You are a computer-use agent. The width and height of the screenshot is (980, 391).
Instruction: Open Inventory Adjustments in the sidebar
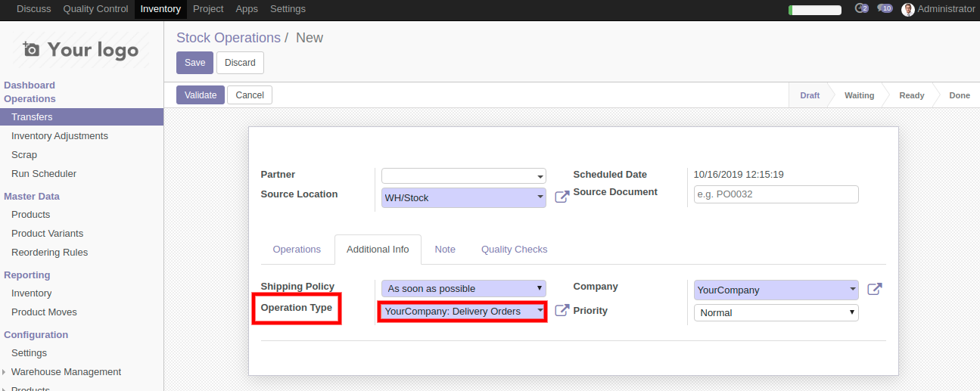click(60, 136)
